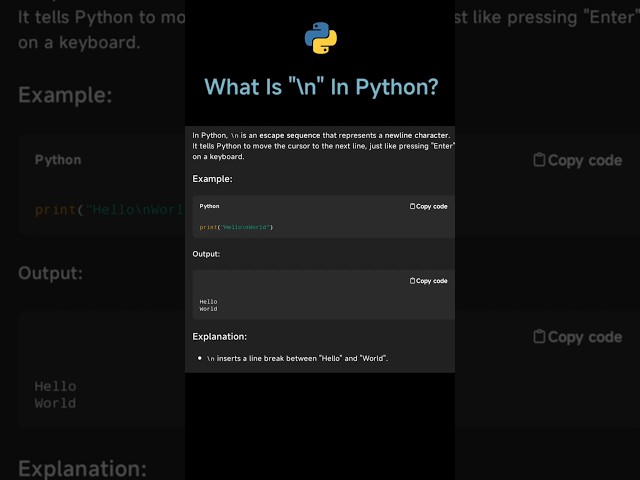Click the sentence 'In Python, \n is an escape sequence'
The width and height of the screenshot is (640, 480).
[321, 136]
